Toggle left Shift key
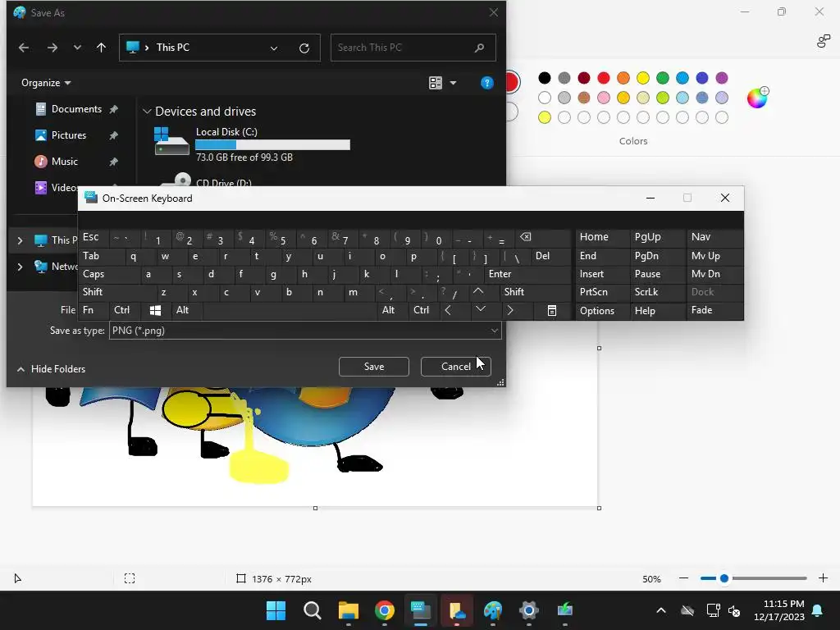The height and width of the screenshot is (630, 840). pyautogui.click(x=118, y=292)
